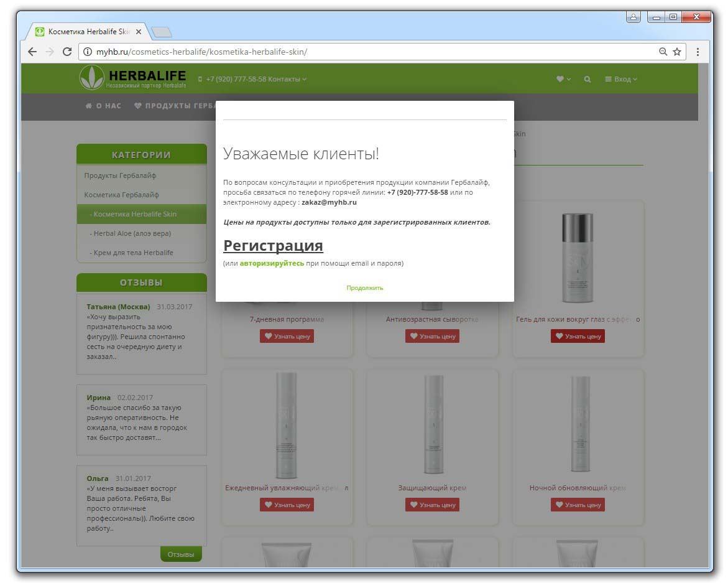
Task: Select Косметика Herbalife Skin subcategory
Action: pyautogui.click(x=142, y=214)
